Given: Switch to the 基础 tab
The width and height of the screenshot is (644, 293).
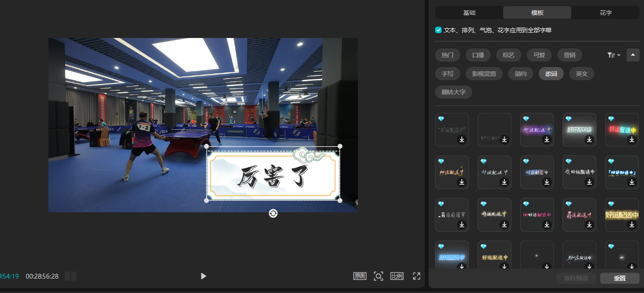Looking at the screenshot, I should 469,13.
